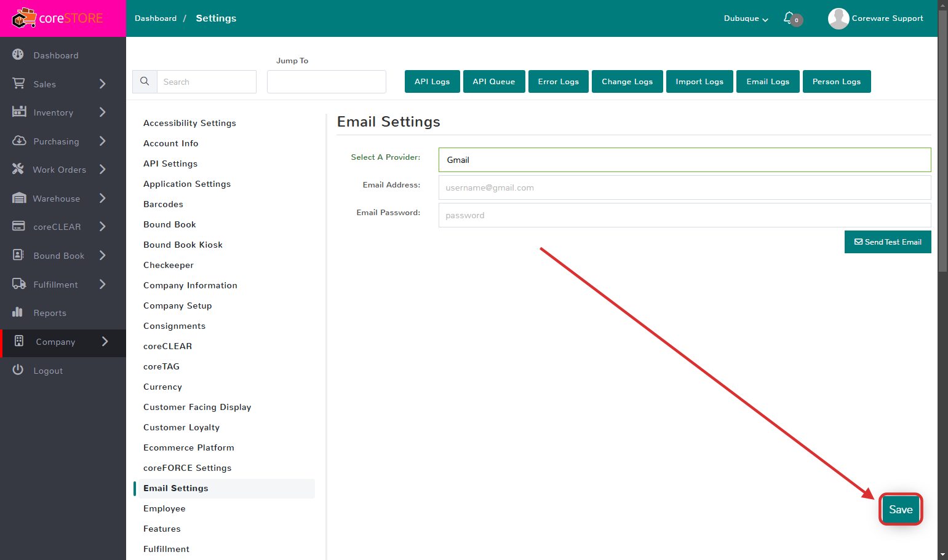Click the Sales shopping cart icon
The height and width of the screenshot is (560, 948).
tap(18, 83)
